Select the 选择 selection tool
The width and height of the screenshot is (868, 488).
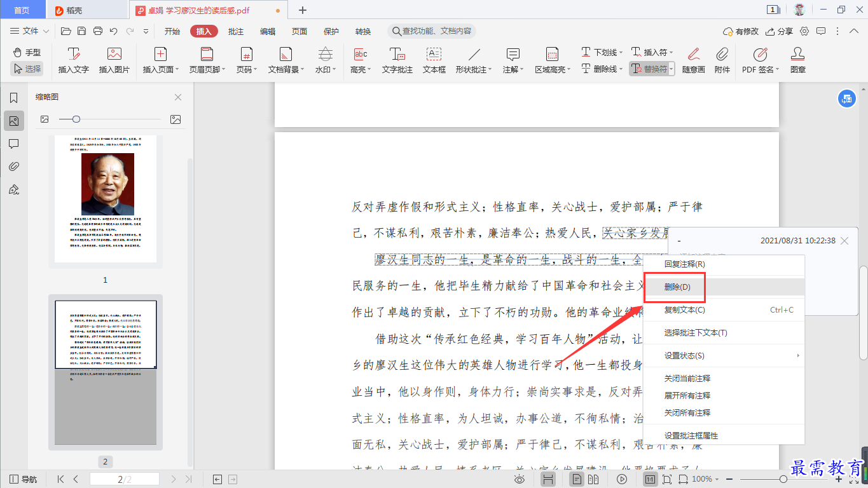point(27,69)
